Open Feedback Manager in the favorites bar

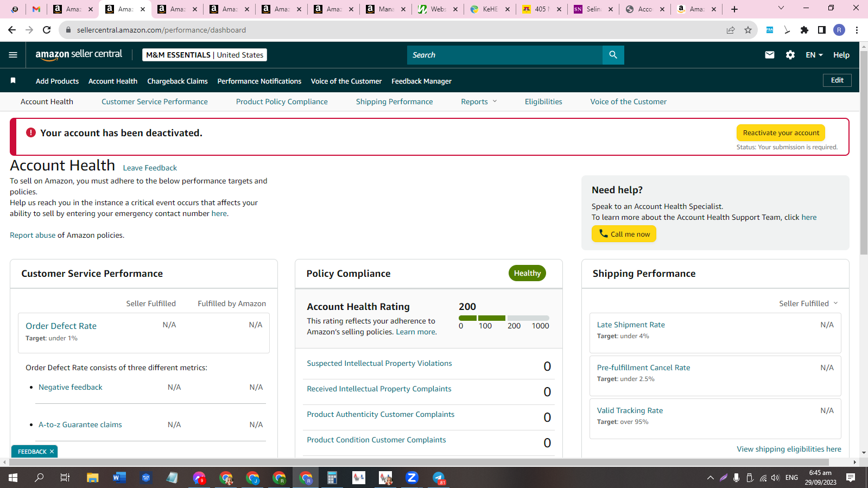coord(421,81)
